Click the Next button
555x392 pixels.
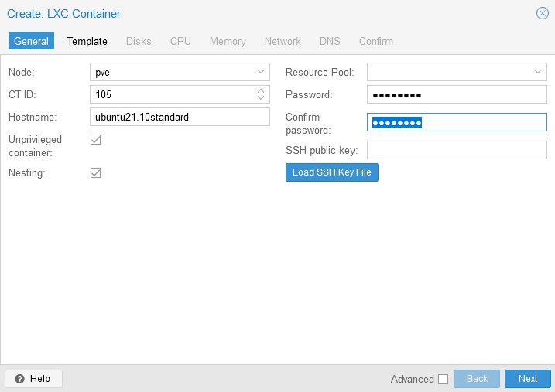[528, 379]
